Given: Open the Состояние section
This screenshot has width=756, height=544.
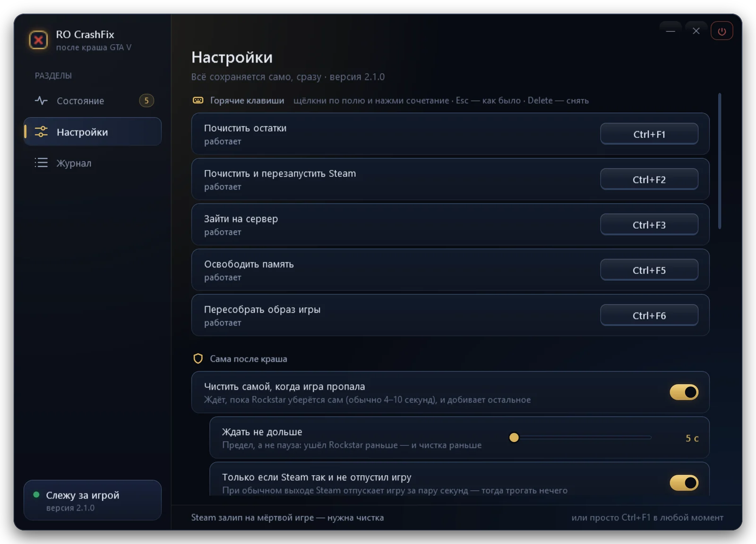Looking at the screenshot, I should point(93,101).
